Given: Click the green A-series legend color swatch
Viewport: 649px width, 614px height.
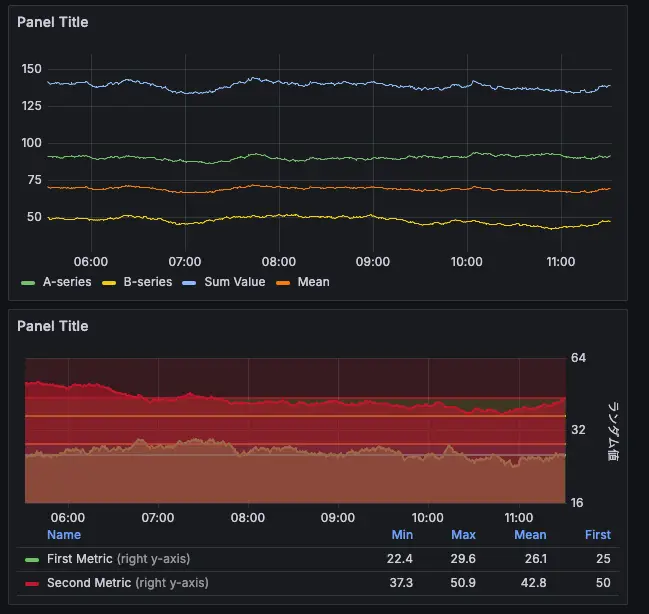Looking at the screenshot, I should point(28,283).
